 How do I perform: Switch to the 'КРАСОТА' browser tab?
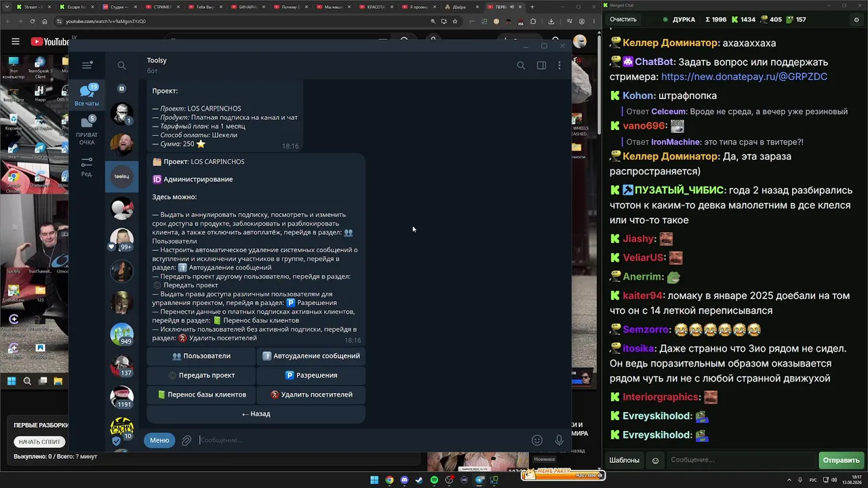[x=376, y=7]
